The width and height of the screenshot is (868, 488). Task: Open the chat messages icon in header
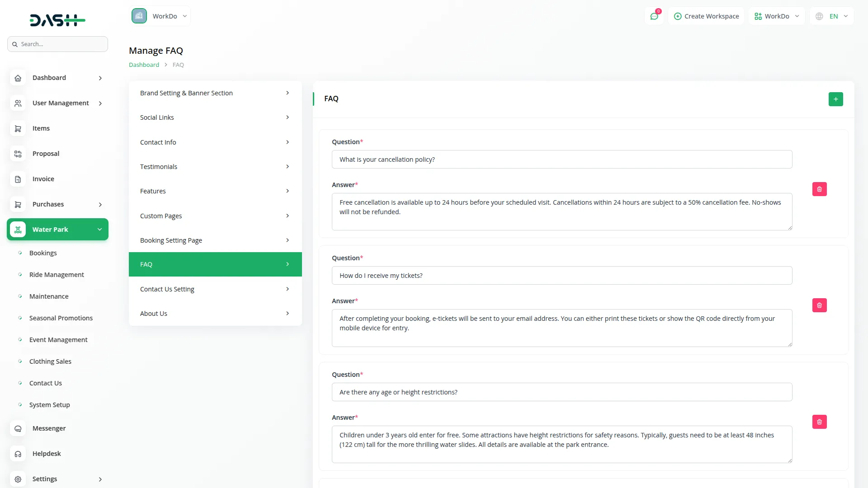[654, 16]
